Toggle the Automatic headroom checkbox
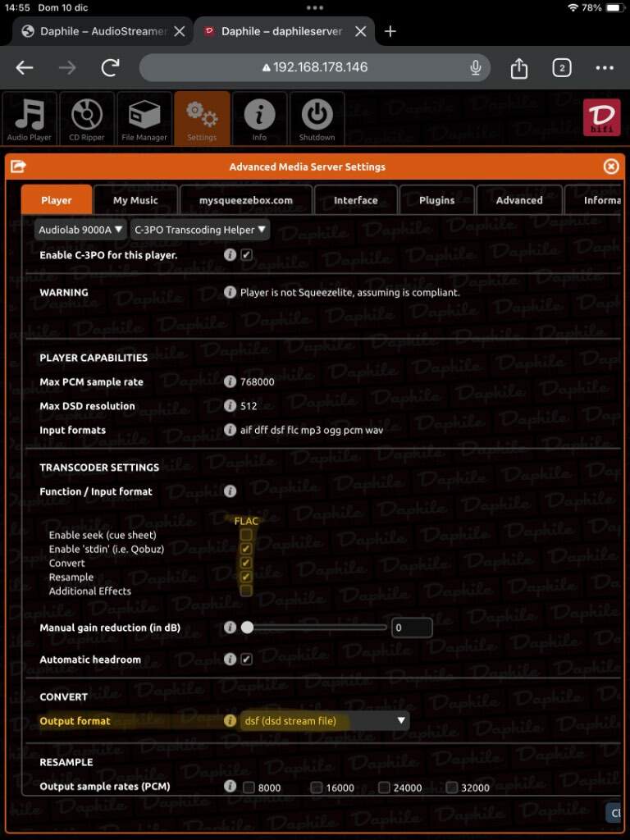 click(246, 660)
